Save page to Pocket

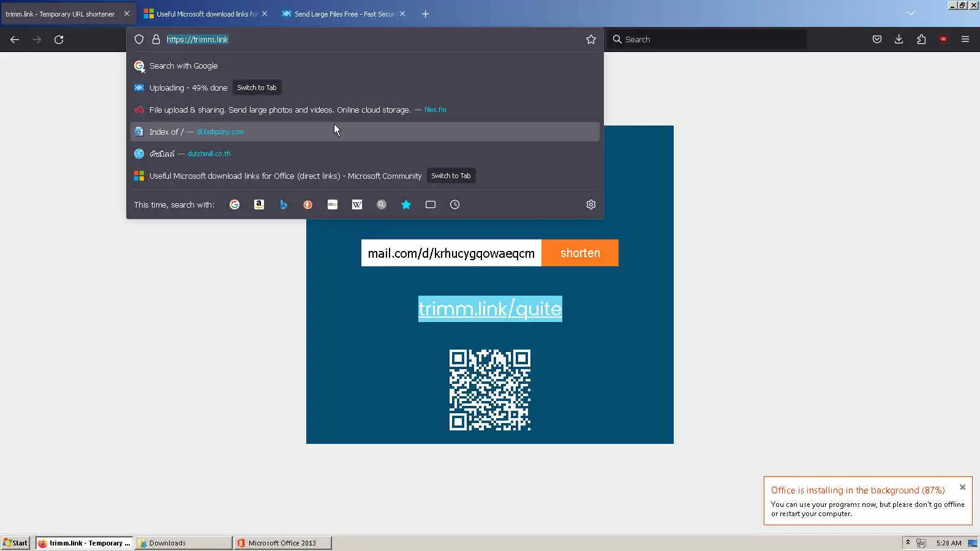click(x=877, y=39)
